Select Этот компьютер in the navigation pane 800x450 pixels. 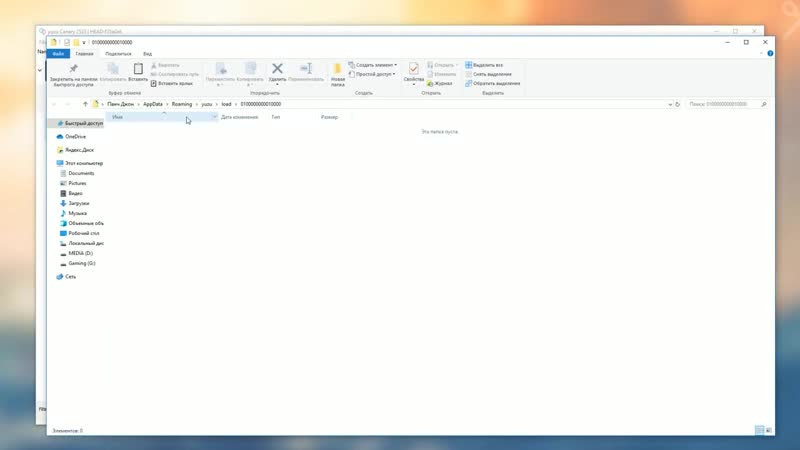[x=80, y=163]
